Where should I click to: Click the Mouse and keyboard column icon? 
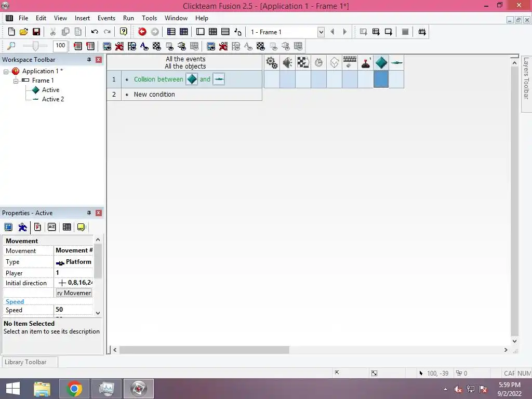[x=350, y=62]
